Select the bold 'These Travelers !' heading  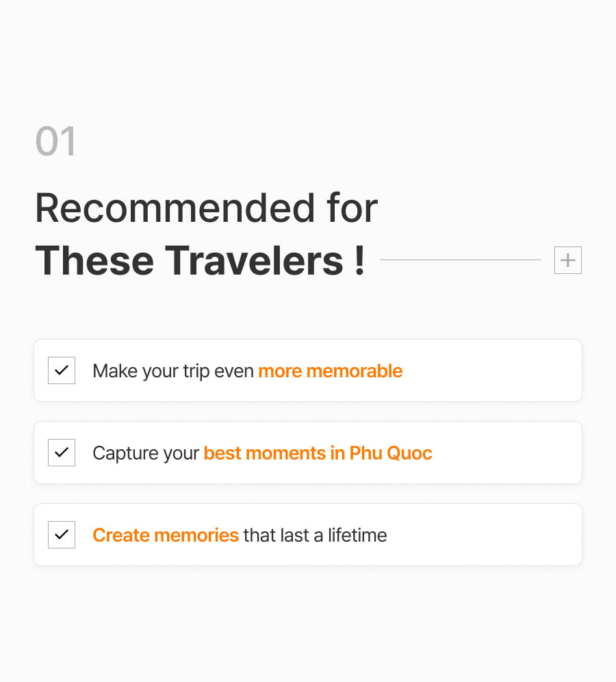[x=200, y=260]
